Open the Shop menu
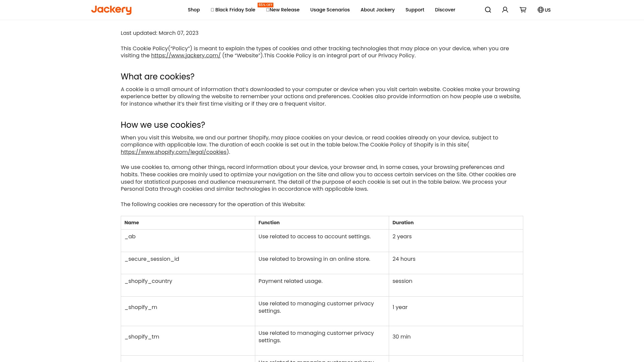The height and width of the screenshot is (362, 644). click(194, 10)
